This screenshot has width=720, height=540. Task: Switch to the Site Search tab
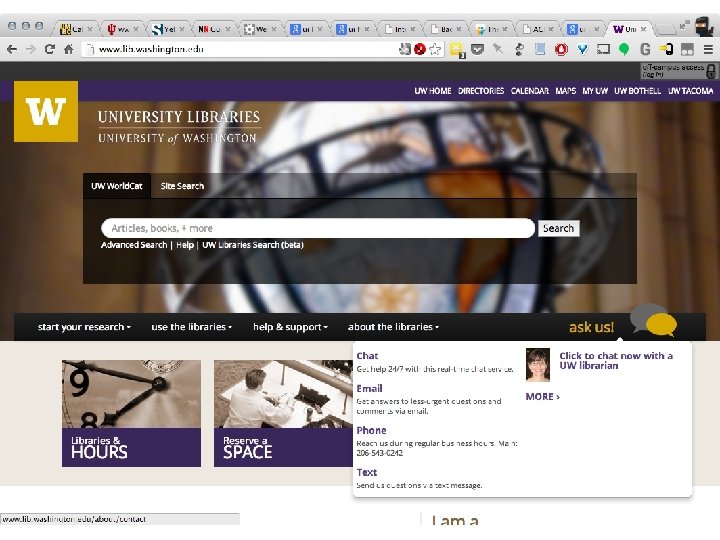click(x=182, y=186)
